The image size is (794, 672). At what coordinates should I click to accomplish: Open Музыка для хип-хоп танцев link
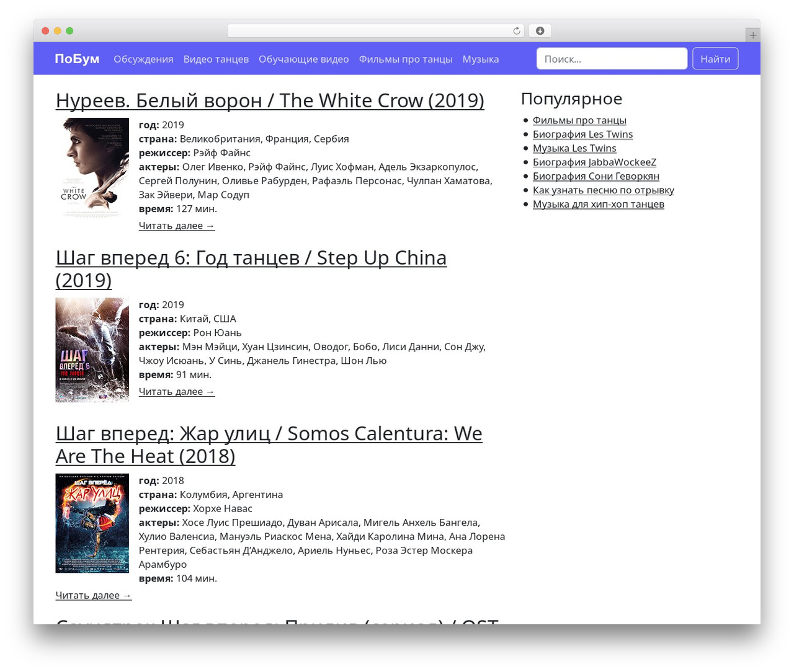click(x=599, y=204)
